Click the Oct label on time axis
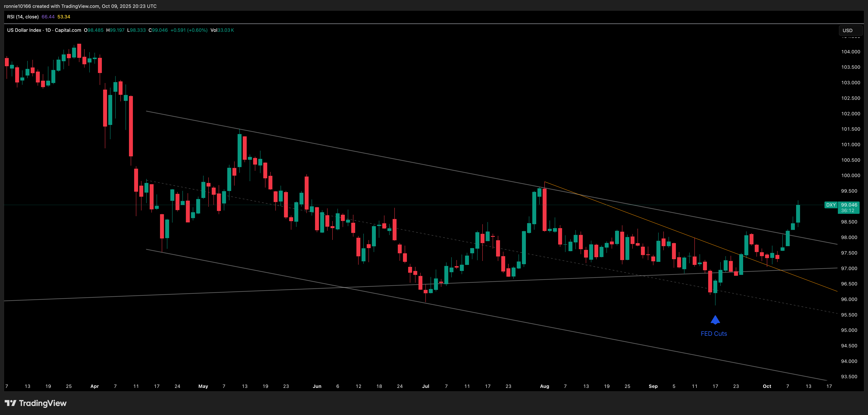The width and height of the screenshot is (868, 415). 767,386
